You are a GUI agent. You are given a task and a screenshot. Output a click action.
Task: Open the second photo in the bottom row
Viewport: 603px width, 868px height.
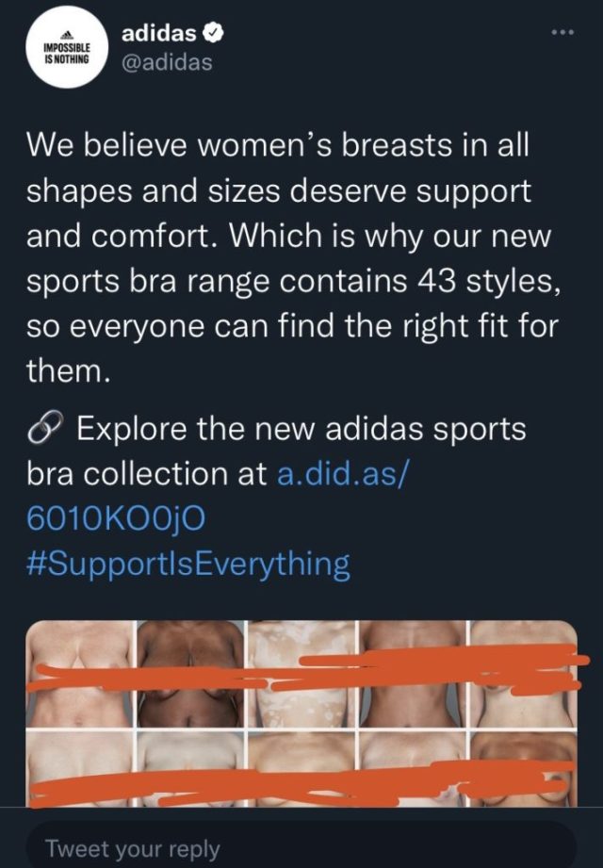(x=189, y=769)
